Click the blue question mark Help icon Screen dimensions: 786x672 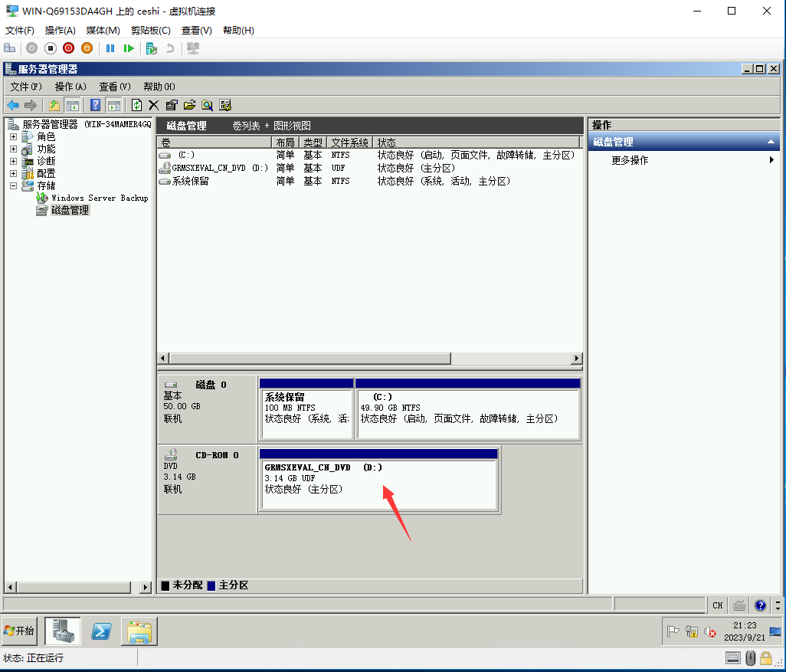[96, 105]
